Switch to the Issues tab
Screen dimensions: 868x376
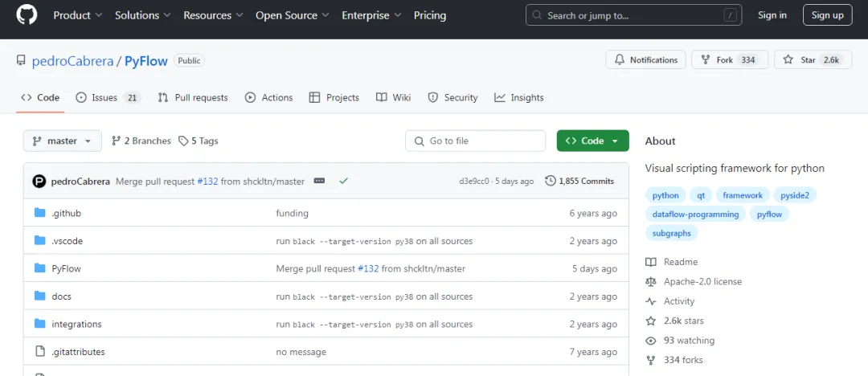click(108, 97)
